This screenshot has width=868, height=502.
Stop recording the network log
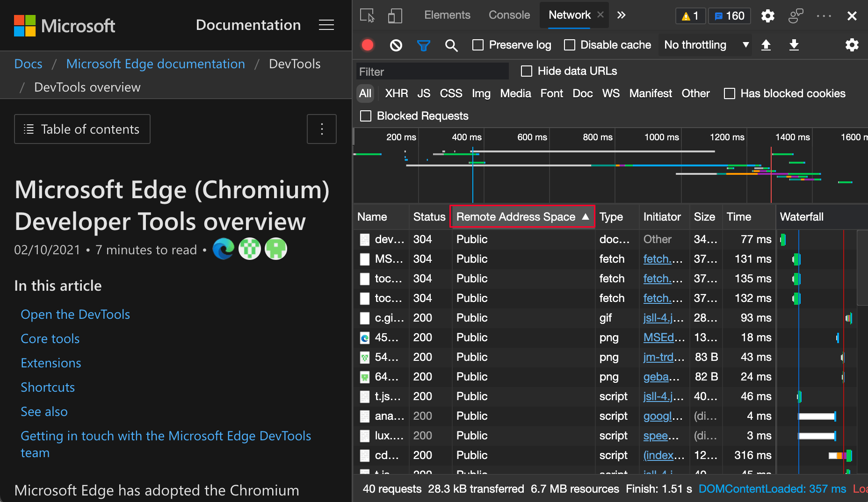(368, 45)
